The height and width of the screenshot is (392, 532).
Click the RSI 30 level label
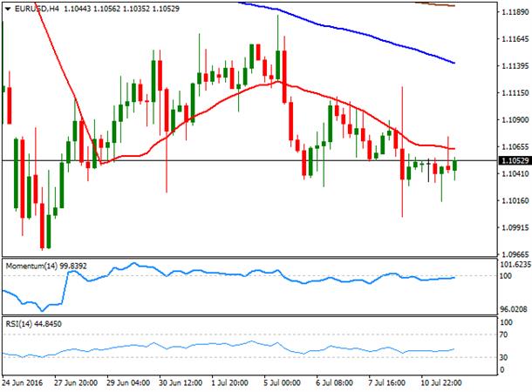coord(504,357)
